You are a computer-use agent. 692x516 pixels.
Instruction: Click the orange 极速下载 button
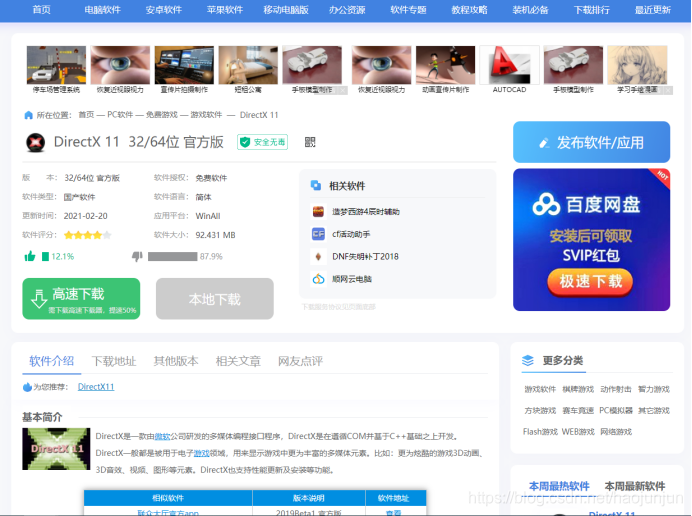coord(590,282)
